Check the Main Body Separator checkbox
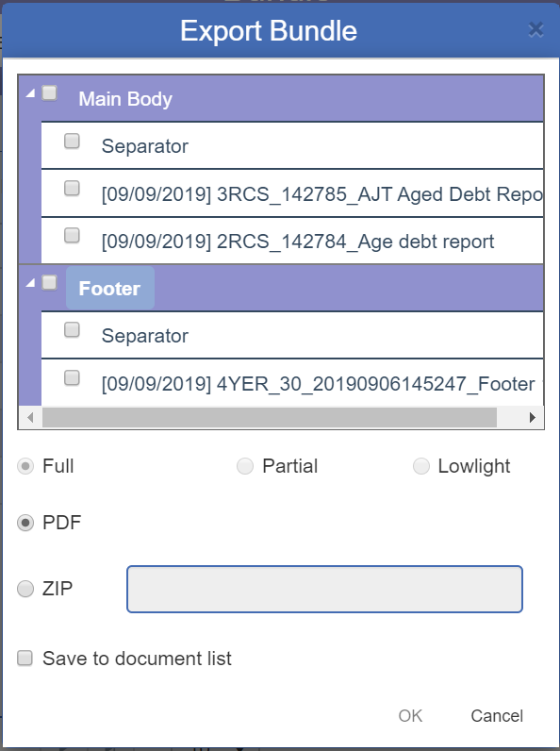 pyautogui.click(x=72, y=141)
